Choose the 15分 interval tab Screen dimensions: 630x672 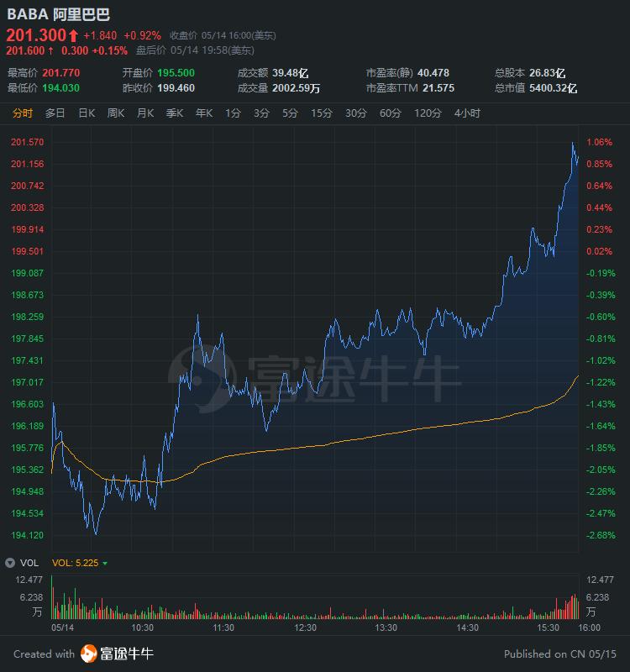tap(321, 113)
